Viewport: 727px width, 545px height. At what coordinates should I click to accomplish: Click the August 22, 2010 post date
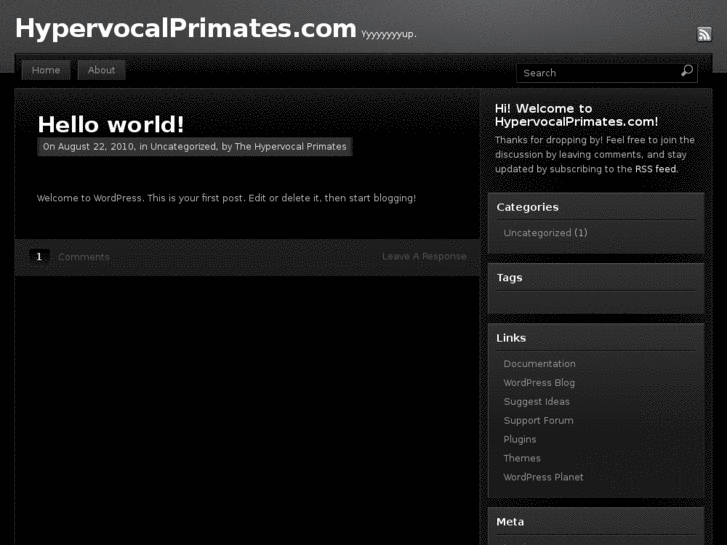coord(96,147)
